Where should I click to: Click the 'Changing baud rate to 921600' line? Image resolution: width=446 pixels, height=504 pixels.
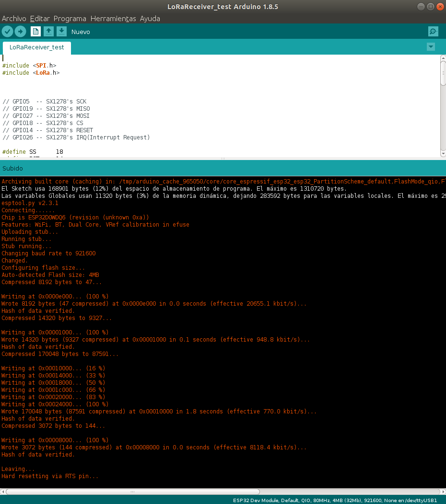pyautogui.click(x=48, y=253)
